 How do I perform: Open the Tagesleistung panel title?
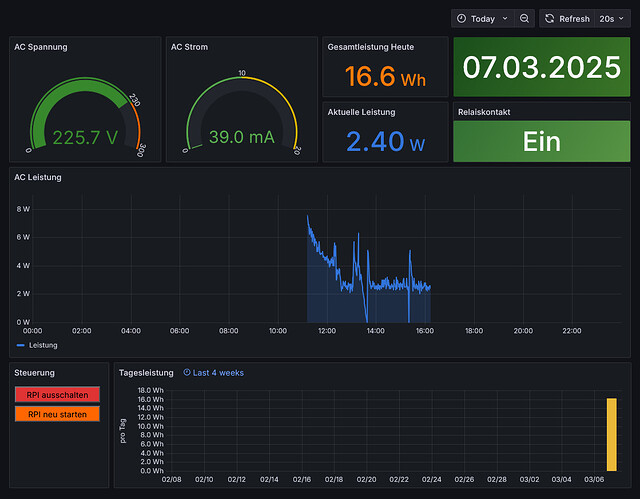[x=146, y=373]
